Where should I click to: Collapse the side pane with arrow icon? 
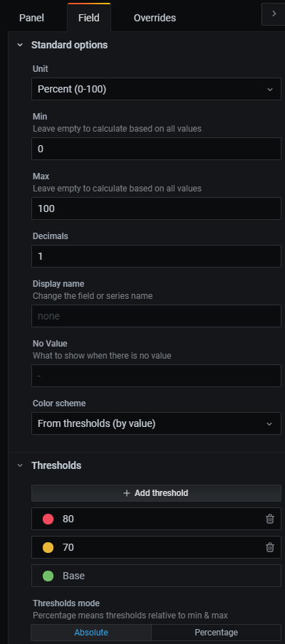coord(274,14)
